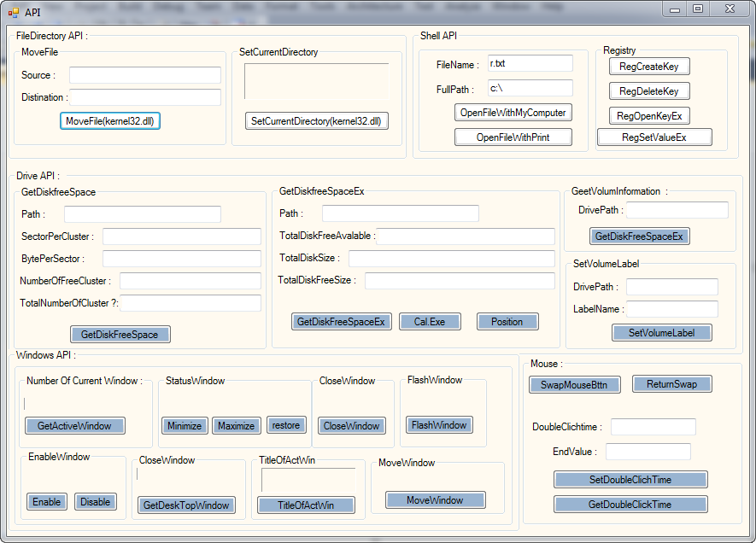Click the MoveWindow button
This screenshot has width=756, height=543.
pos(435,500)
